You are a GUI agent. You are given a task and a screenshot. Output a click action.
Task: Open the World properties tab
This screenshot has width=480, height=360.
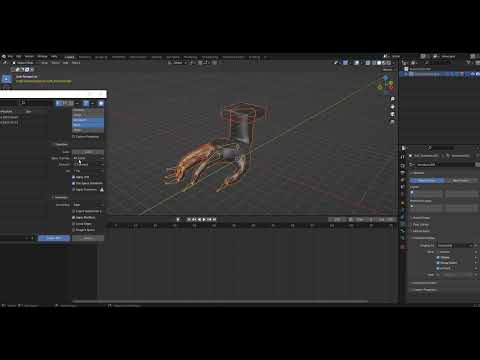click(x=403, y=195)
